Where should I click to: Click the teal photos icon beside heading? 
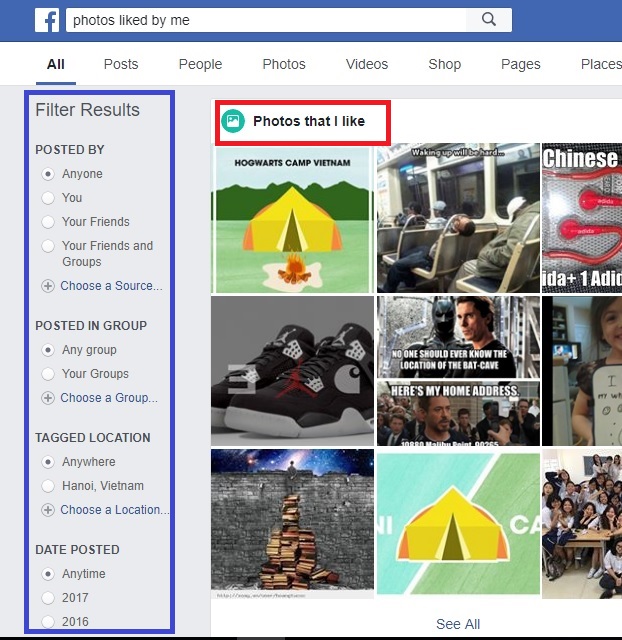tap(233, 121)
